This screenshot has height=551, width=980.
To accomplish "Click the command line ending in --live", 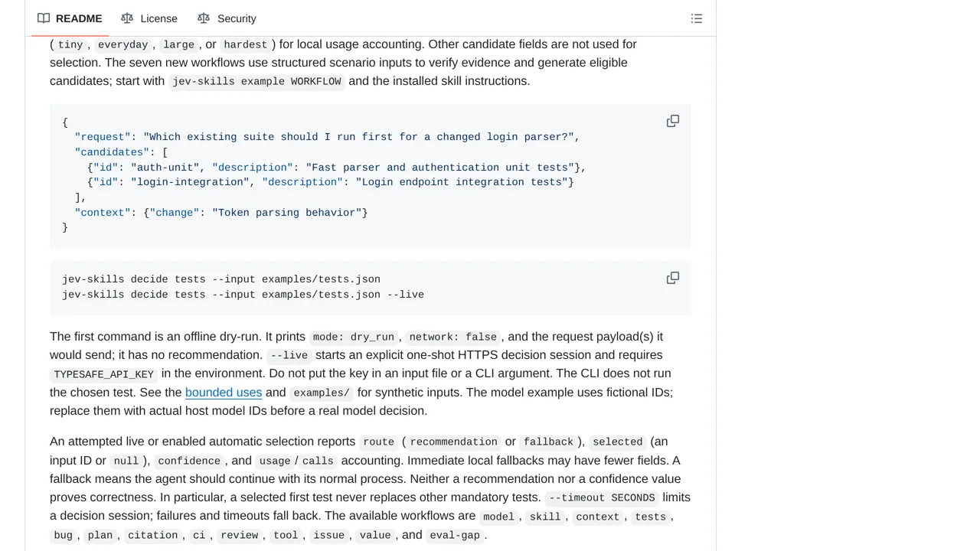I will [243, 295].
